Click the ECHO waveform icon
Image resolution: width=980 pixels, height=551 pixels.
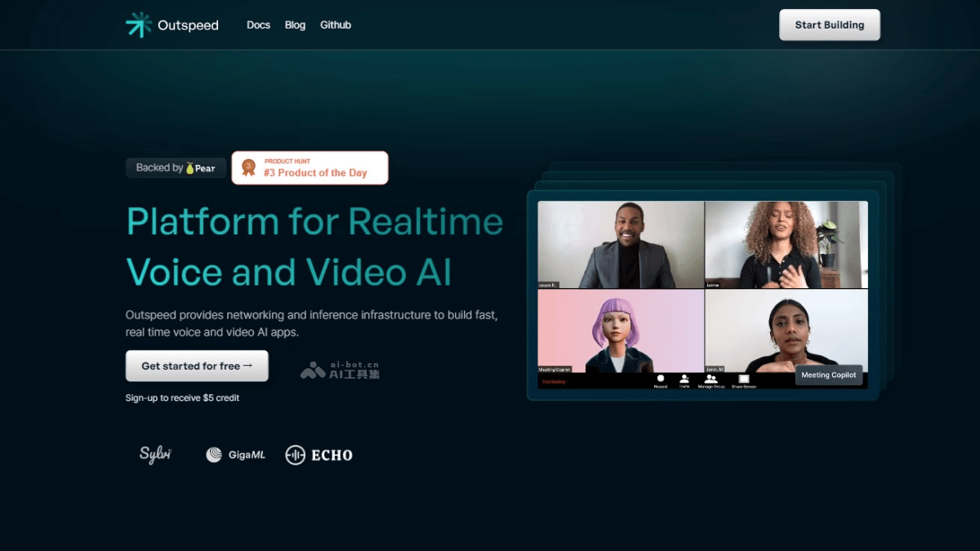tap(295, 455)
